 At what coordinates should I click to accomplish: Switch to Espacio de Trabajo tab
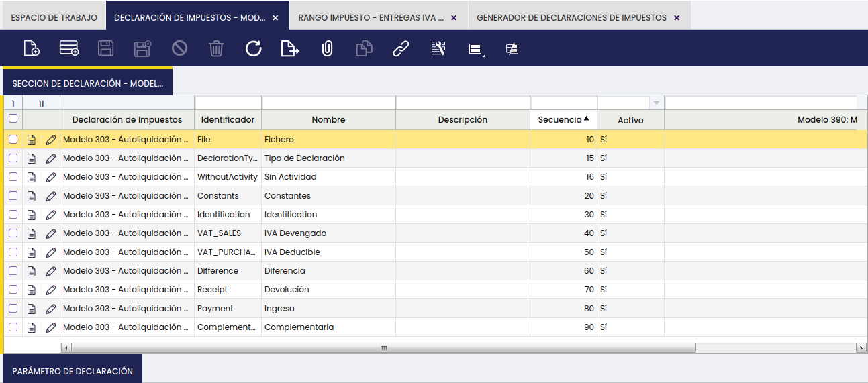coord(54,18)
